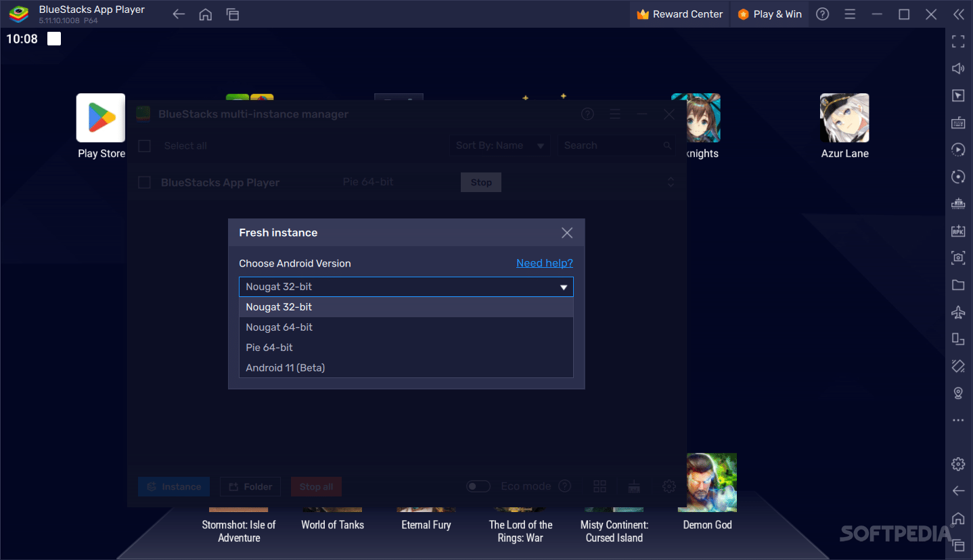
Task: Open the Reward Center
Action: coord(680,14)
